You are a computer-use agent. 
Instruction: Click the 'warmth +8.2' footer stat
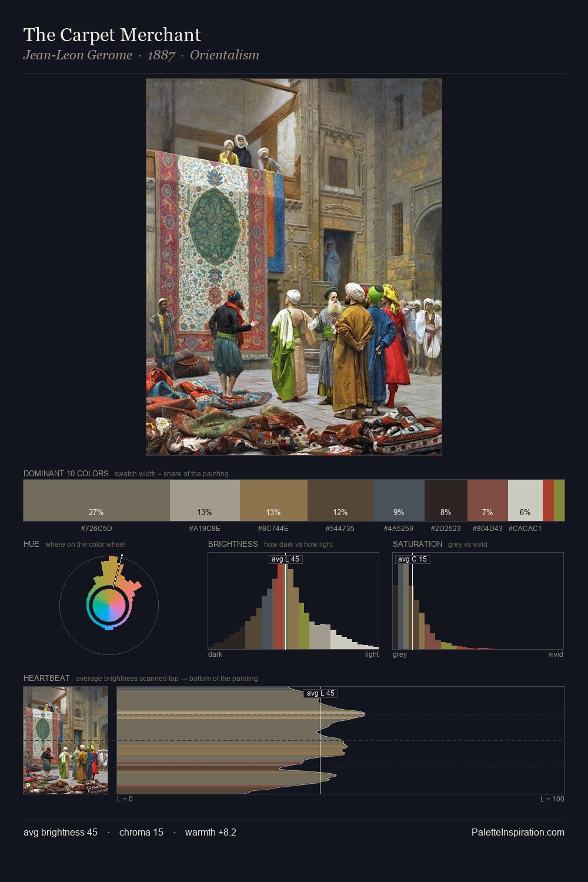click(x=211, y=832)
